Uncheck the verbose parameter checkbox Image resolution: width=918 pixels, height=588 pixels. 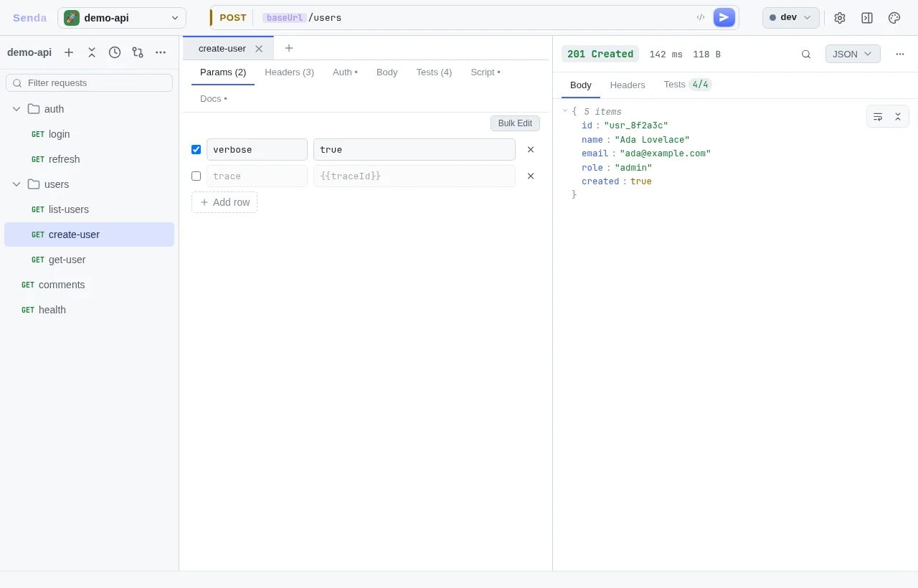click(x=196, y=149)
